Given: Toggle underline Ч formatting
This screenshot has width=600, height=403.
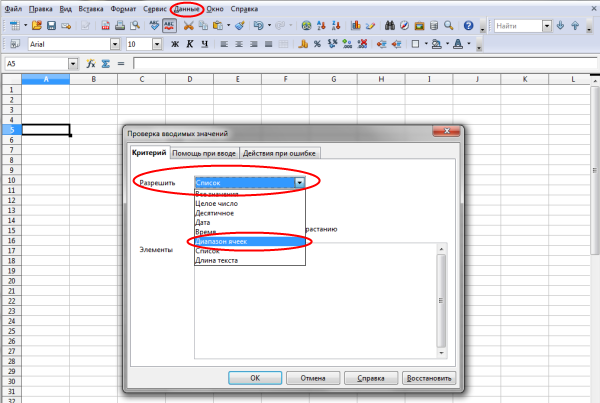Looking at the screenshot, I should pyautogui.click(x=204, y=44).
